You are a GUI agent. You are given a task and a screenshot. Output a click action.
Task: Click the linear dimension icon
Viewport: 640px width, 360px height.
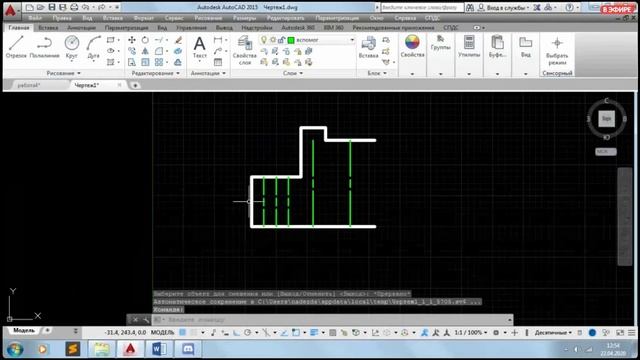click(x=218, y=40)
